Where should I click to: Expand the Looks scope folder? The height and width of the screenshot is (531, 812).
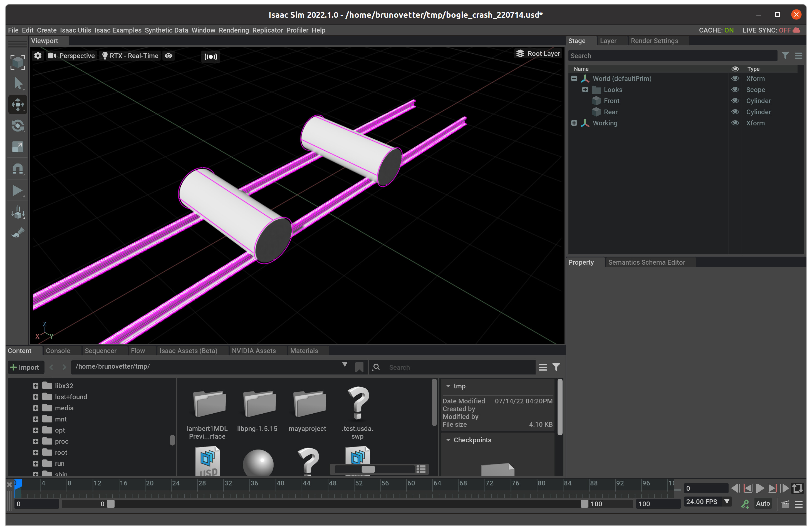pos(585,90)
